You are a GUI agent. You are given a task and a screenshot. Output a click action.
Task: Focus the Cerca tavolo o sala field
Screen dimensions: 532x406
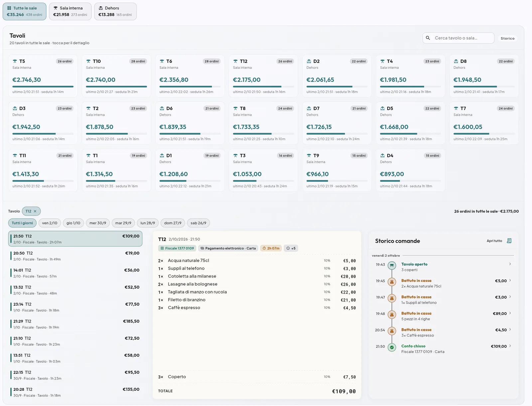pos(458,38)
